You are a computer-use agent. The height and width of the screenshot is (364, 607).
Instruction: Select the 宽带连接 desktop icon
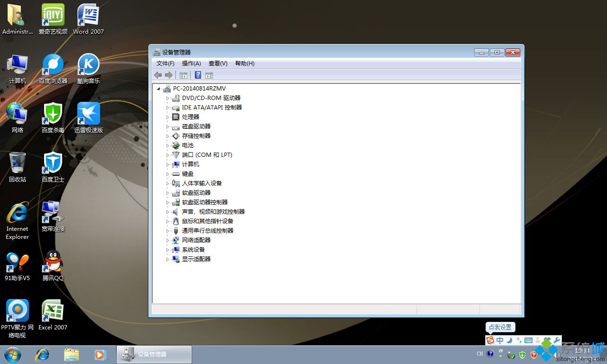[53, 217]
